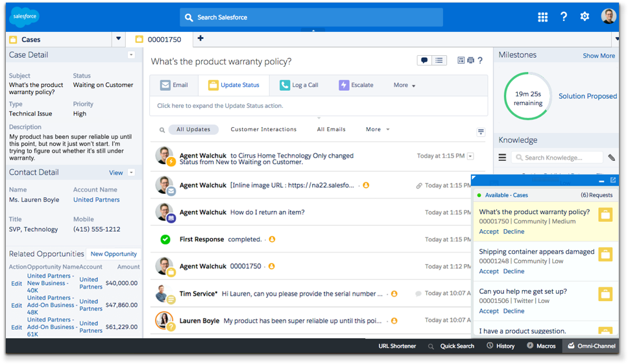Switch to feed view speech bubble

[424, 60]
